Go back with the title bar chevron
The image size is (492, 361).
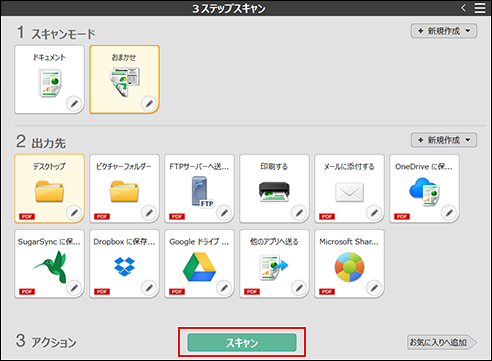[x=463, y=8]
